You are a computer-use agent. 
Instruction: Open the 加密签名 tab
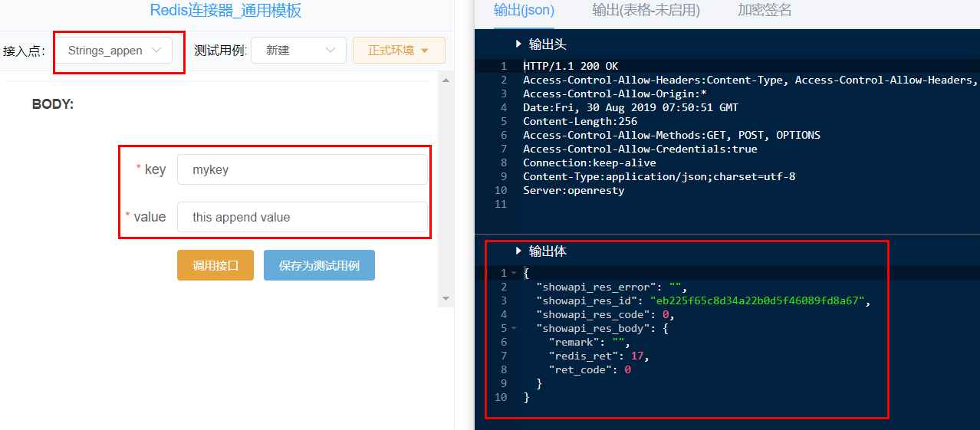pyautogui.click(x=765, y=10)
